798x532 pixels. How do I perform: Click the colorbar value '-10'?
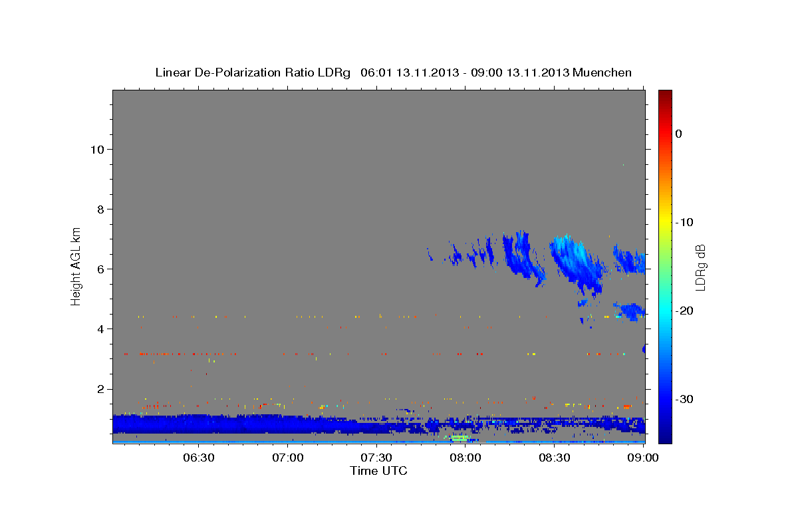[x=684, y=222]
